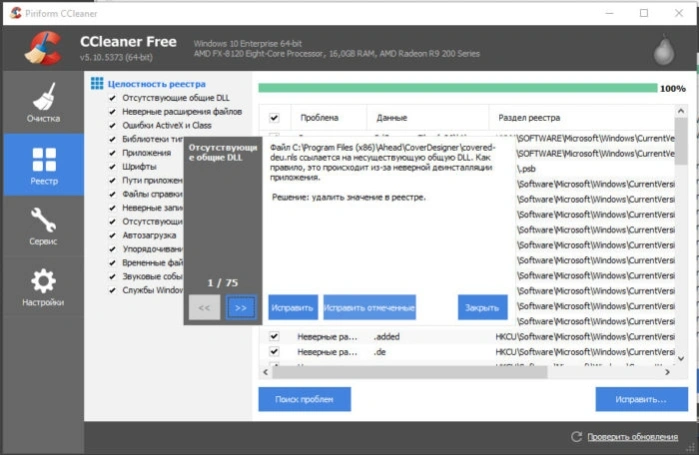The height and width of the screenshot is (455, 699).
Task: Click the horizontal scrollbar thumb of results
Action: 410,372
